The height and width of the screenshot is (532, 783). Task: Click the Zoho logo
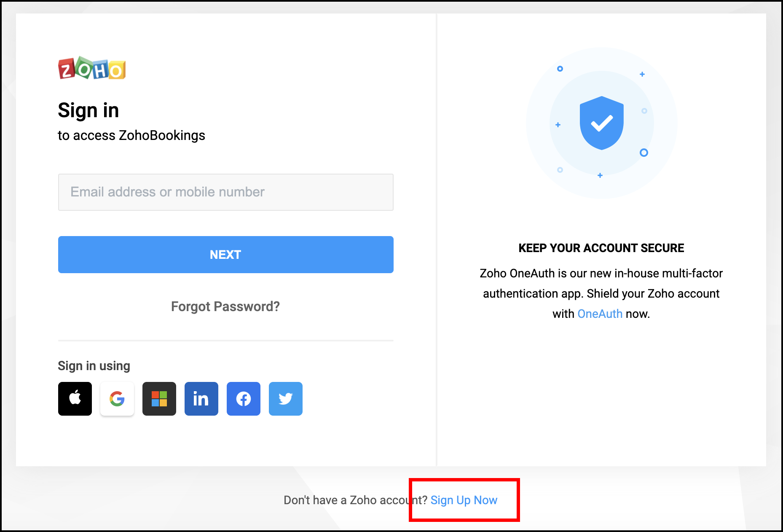point(92,69)
